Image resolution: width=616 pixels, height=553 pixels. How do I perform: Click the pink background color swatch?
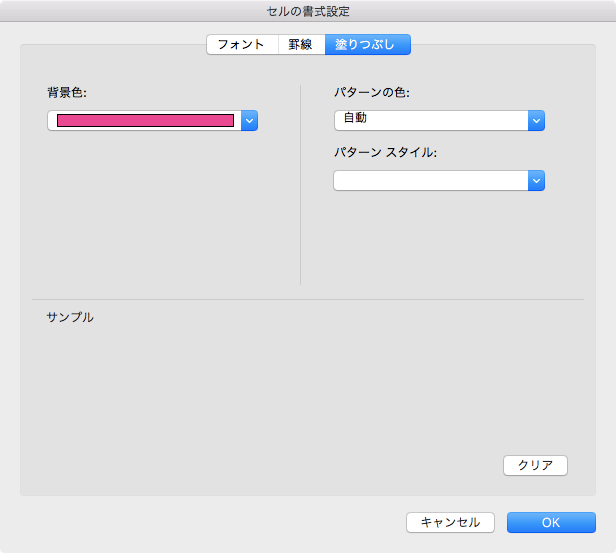(x=145, y=121)
